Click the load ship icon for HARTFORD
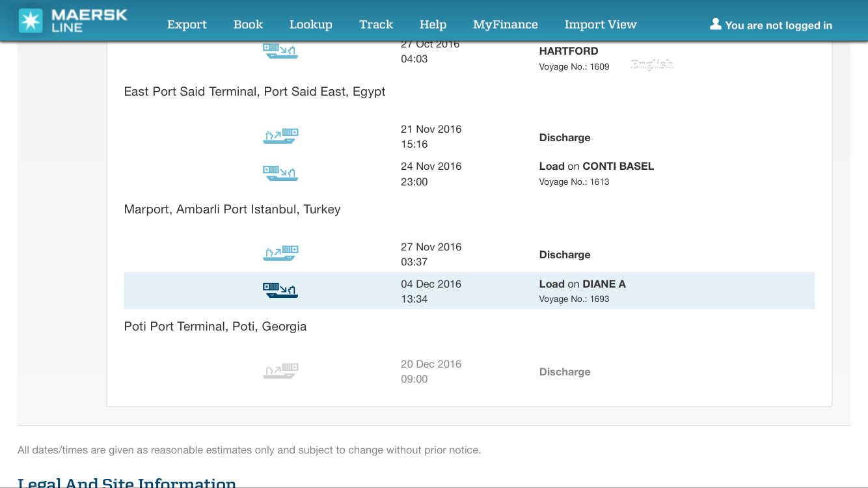This screenshot has height=488, width=868. pos(280,51)
